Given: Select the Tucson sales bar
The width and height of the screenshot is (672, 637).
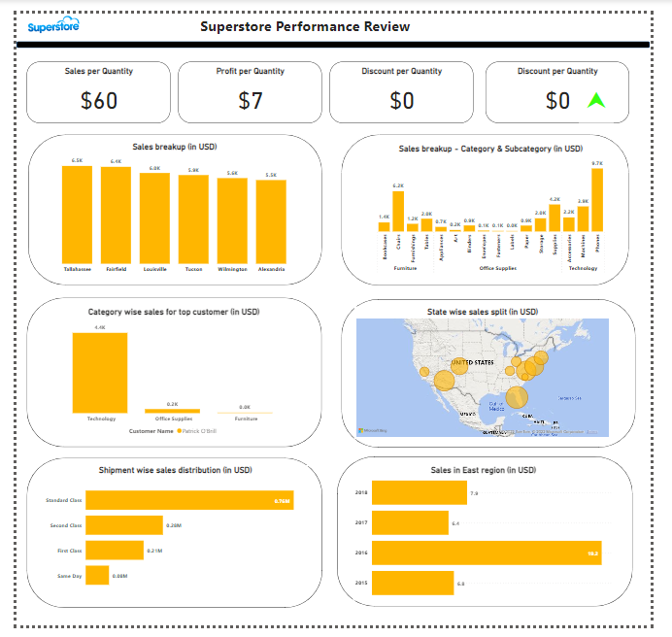Looking at the screenshot, I should point(193,219).
